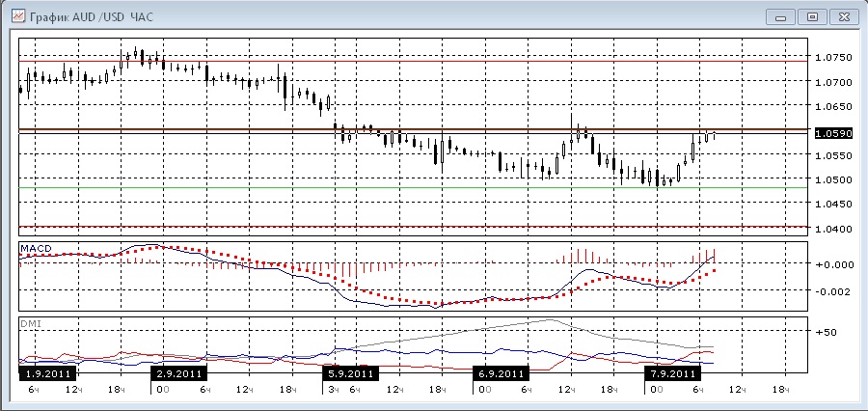Image resolution: width=868 pixels, height=411 pixels.
Task: Click the window title 'График AUD /USD ЧАС'
Action: point(92,16)
